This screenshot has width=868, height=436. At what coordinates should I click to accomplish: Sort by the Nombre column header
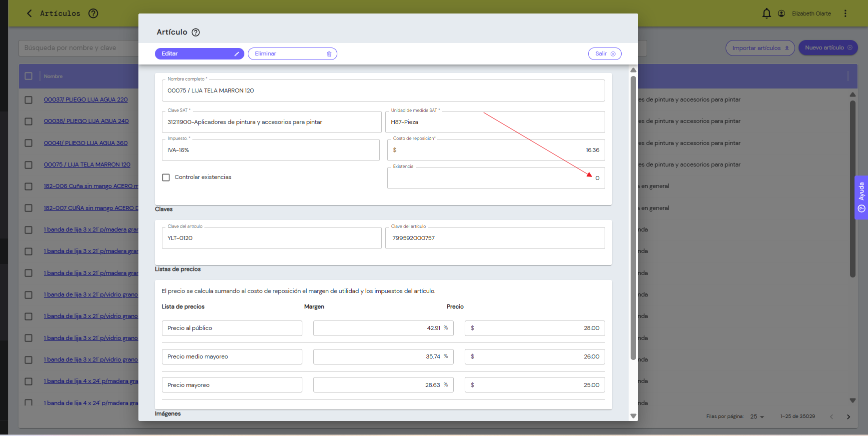[53, 76]
